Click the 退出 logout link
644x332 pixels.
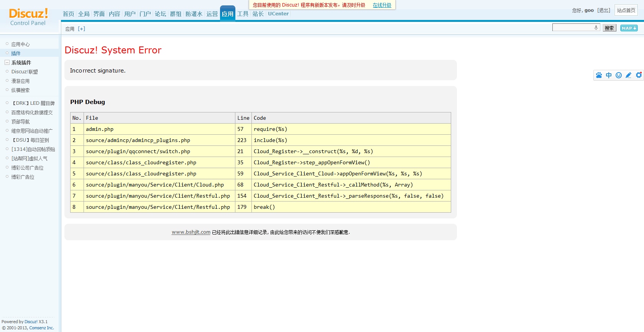(604, 10)
